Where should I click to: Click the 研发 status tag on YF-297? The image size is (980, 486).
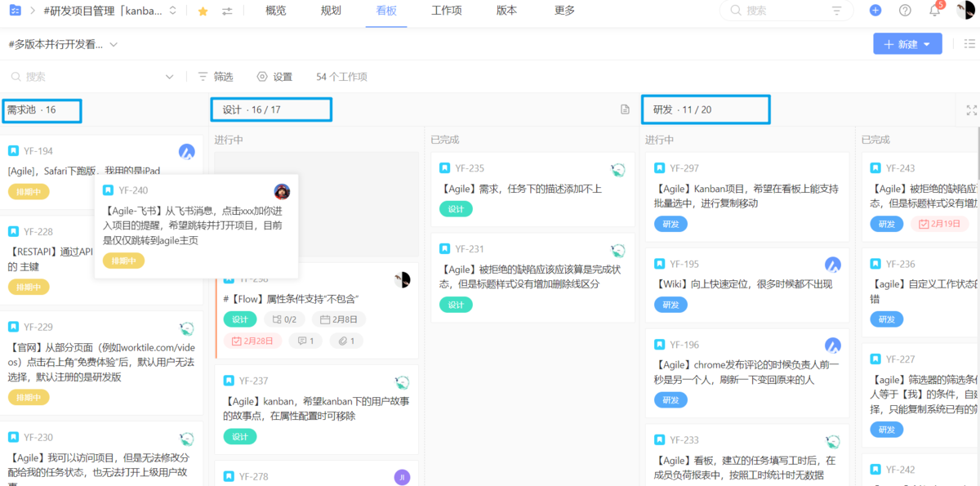pyautogui.click(x=671, y=224)
